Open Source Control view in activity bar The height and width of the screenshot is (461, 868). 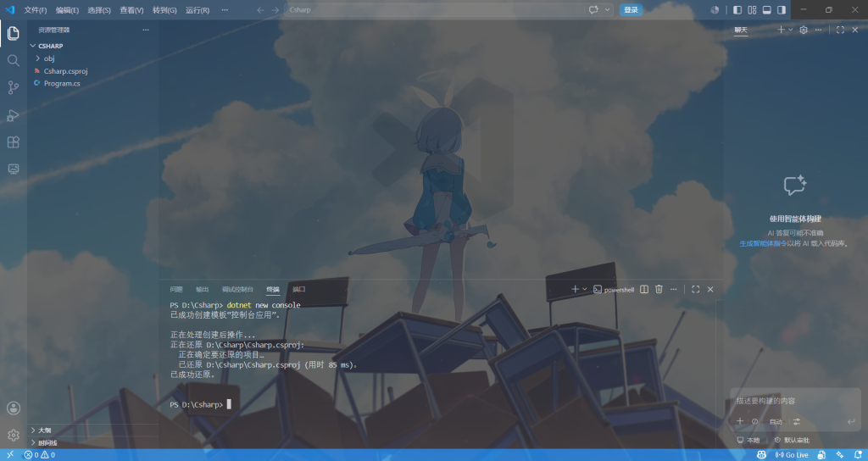point(14,87)
